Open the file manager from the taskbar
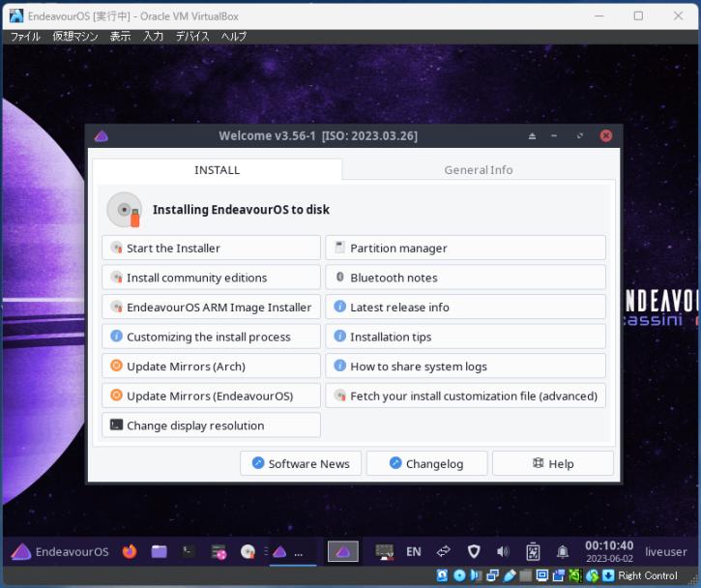The image size is (701, 588). coord(159,552)
